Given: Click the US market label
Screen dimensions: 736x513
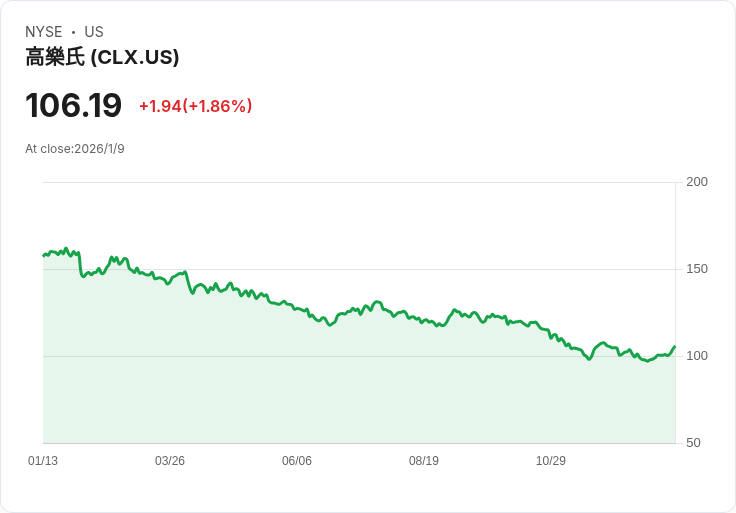Looking at the screenshot, I should 94,32.
